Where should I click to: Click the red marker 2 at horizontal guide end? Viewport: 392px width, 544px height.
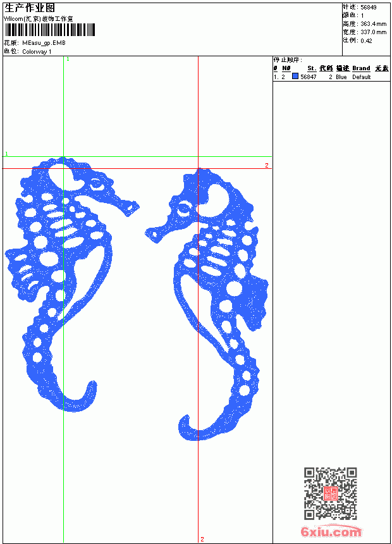click(266, 165)
